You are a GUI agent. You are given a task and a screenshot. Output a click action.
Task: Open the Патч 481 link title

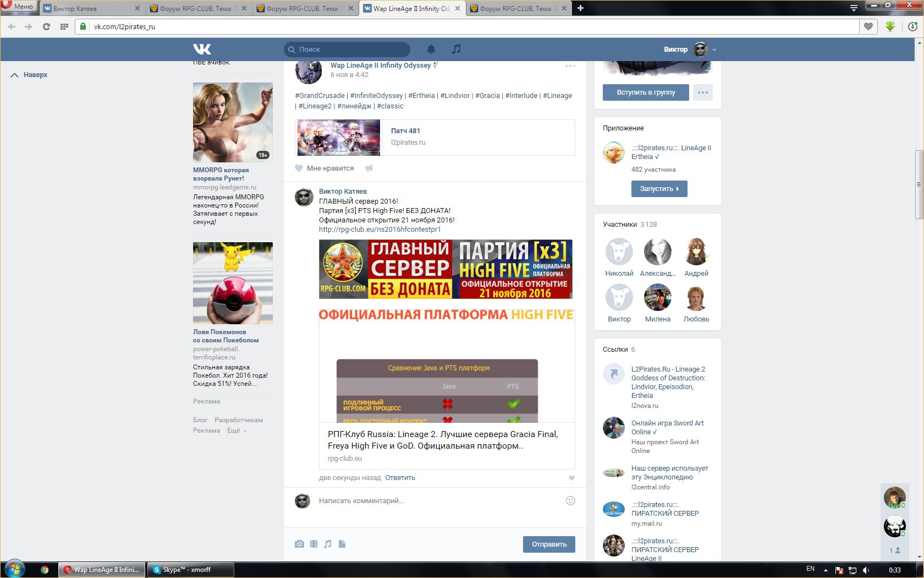(x=405, y=131)
